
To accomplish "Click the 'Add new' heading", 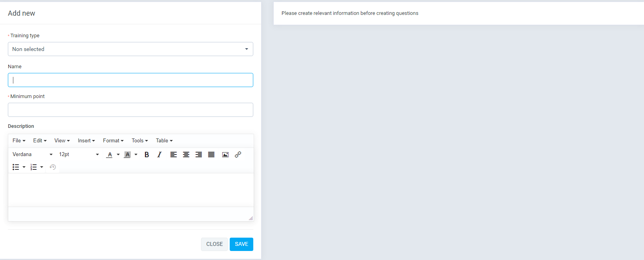I will (x=22, y=13).
